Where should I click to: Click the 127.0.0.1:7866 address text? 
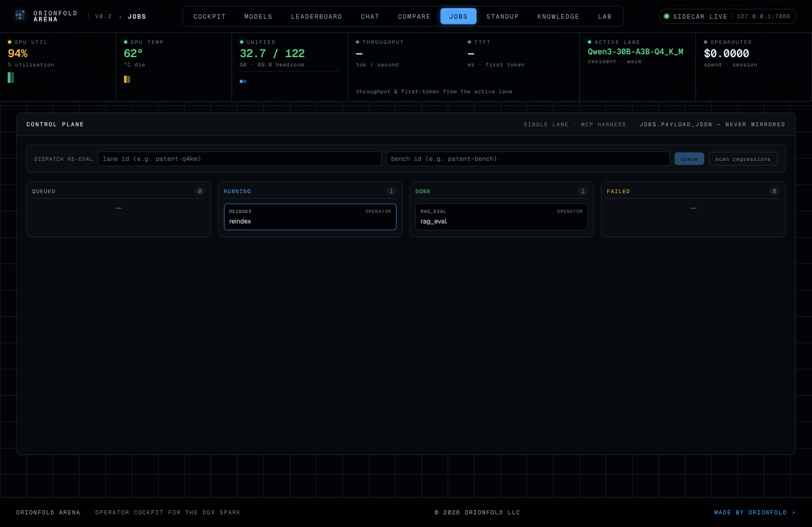(x=764, y=16)
